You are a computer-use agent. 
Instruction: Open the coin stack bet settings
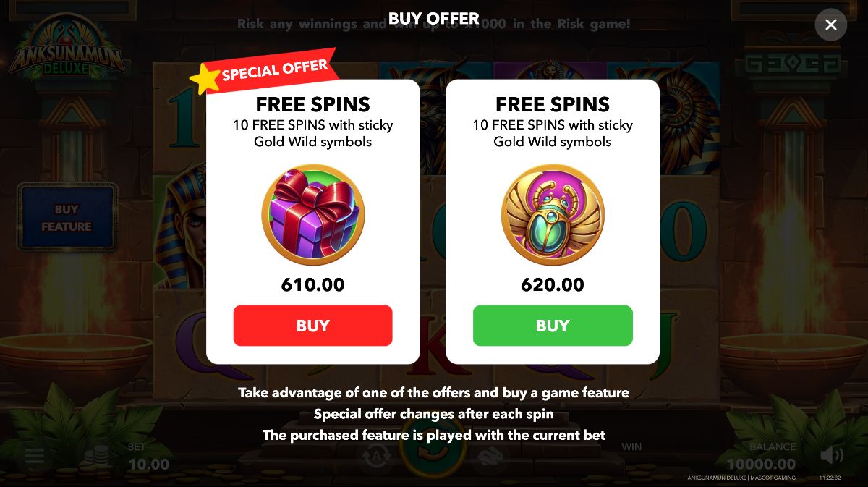click(95, 456)
